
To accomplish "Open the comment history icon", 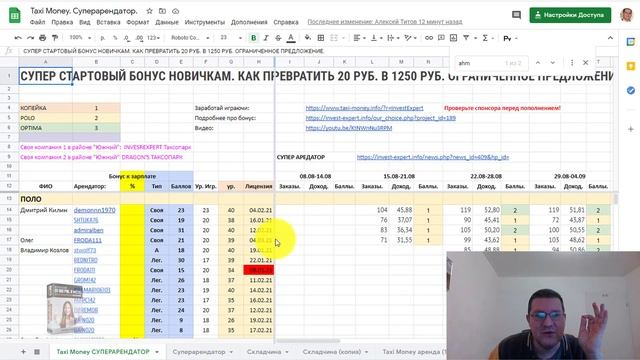I will click(516, 15).
